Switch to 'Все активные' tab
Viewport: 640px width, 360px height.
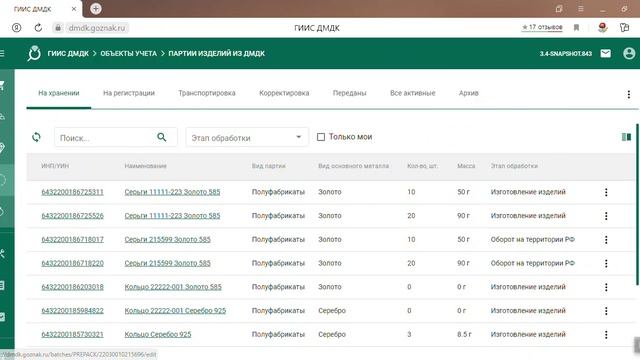pyautogui.click(x=412, y=93)
